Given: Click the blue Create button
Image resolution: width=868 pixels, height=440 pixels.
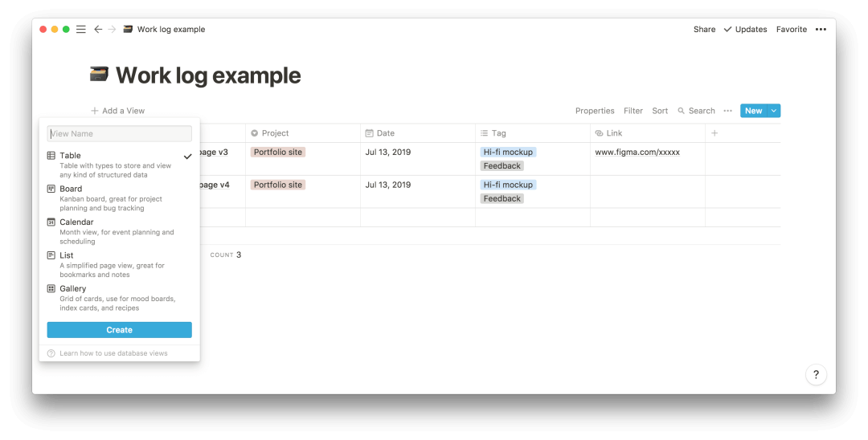Looking at the screenshot, I should pyautogui.click(x=119, y=330).
